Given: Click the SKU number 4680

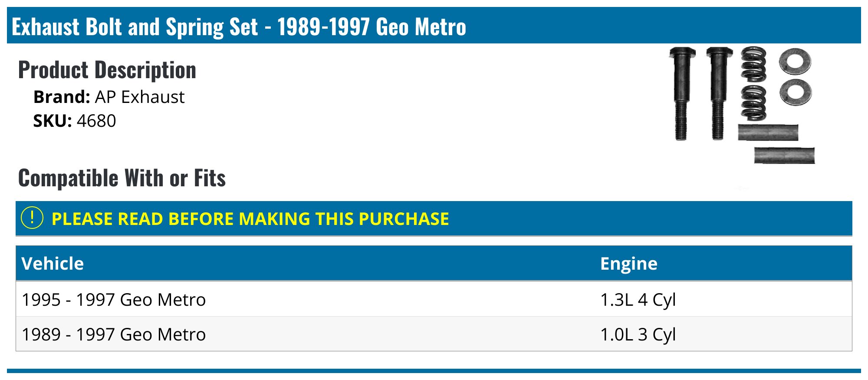Looking at the screenshot, I should [x=96, y=121].
